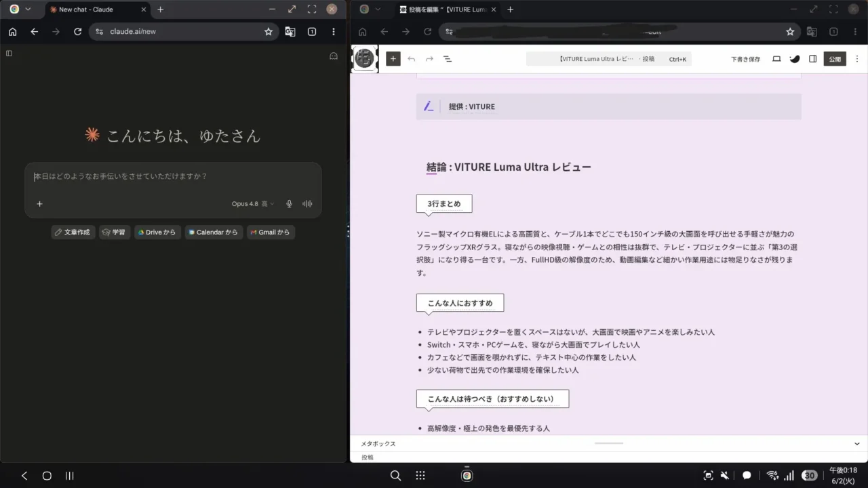Open the three-dot menu in Claude browser window
Image resolution: width=868 pixels, height=488 pixels.
(x=334, y=31)
